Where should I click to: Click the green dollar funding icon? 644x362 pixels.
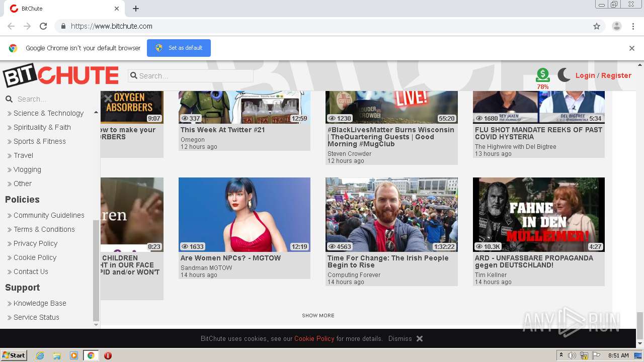tap(542, 75)
